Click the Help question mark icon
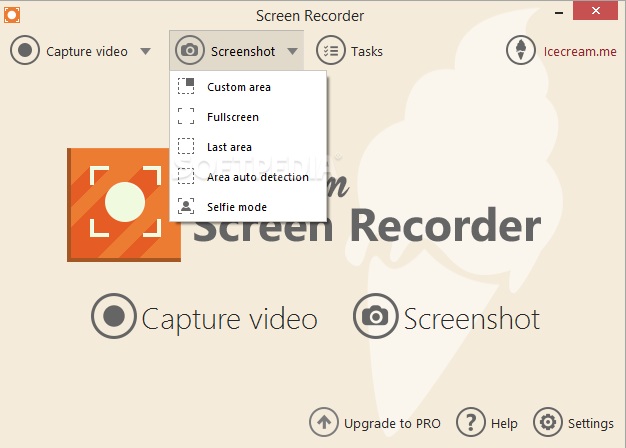This screenshot has width=626, height=448. coord(471,422)
